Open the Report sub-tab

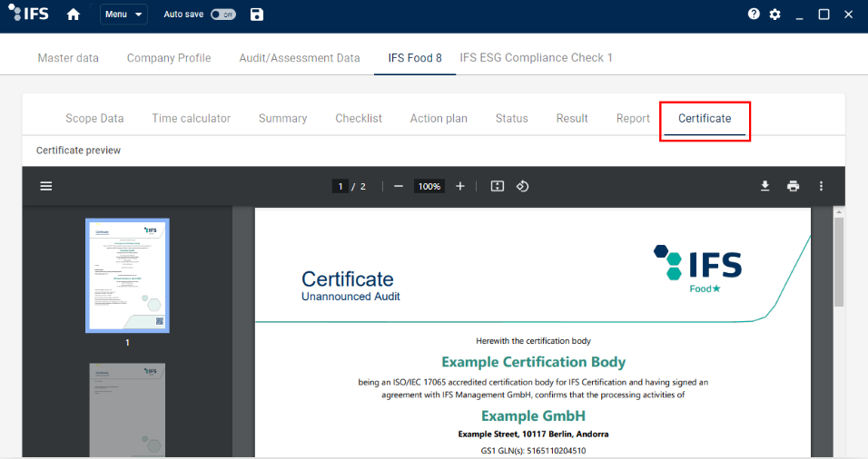tap(633, 118)
